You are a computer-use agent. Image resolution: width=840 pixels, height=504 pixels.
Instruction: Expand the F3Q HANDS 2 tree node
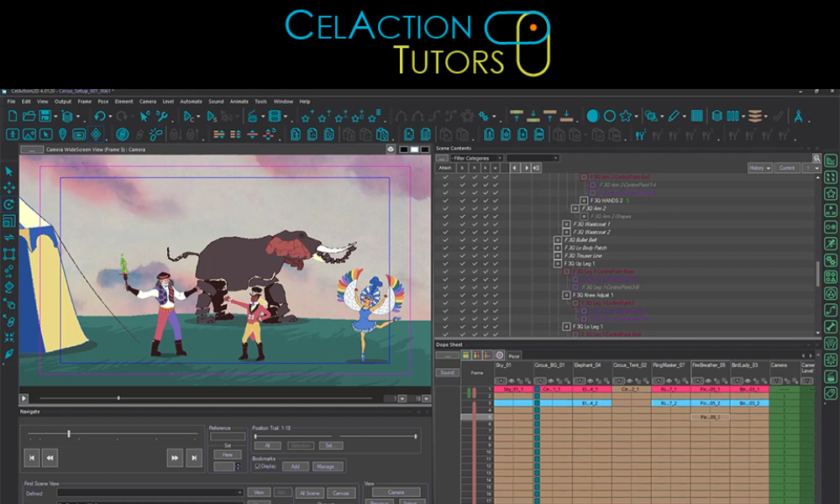[x=584, y=200]
